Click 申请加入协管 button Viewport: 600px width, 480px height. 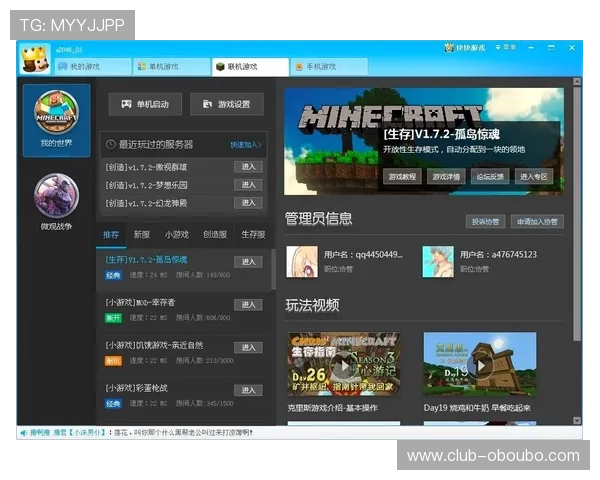[536, 221]
